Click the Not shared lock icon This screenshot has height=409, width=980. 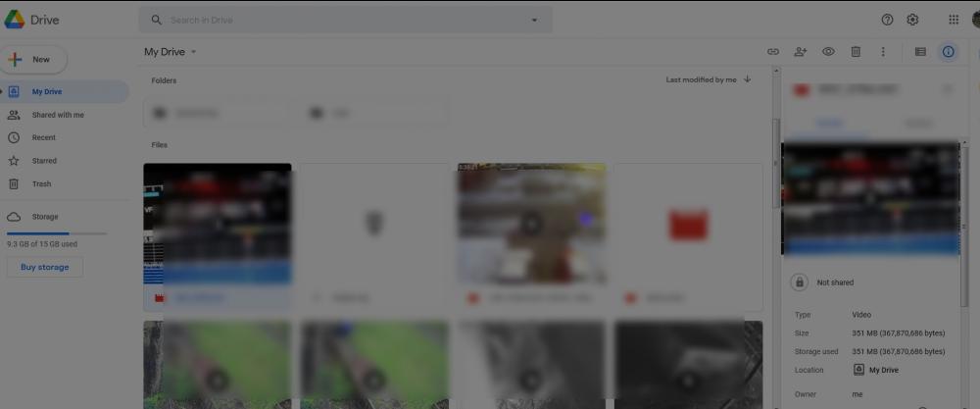(799, 282)
